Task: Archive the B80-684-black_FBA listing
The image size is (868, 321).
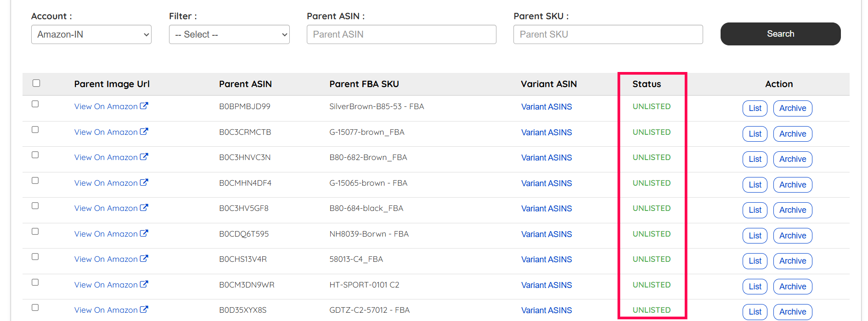Action: click(792, 210)
